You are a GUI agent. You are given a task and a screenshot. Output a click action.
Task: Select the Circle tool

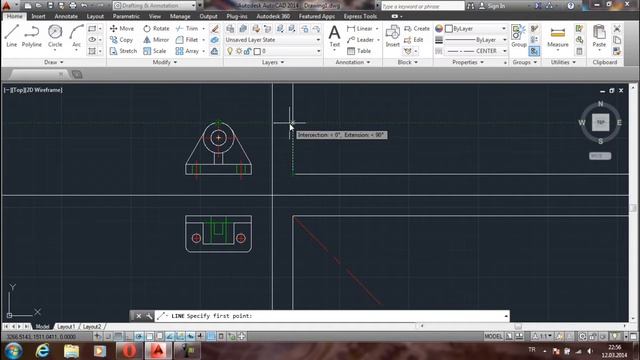click(55, 36)
